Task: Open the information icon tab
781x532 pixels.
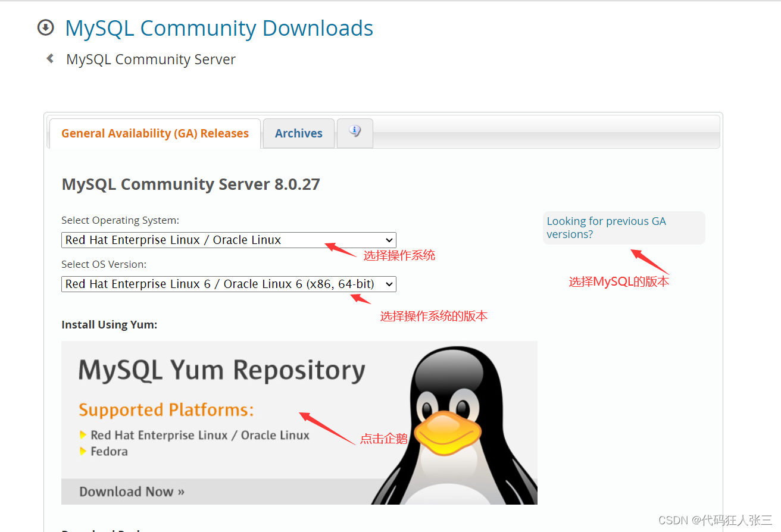Action: pyautogui.click(x=355, y=133)
